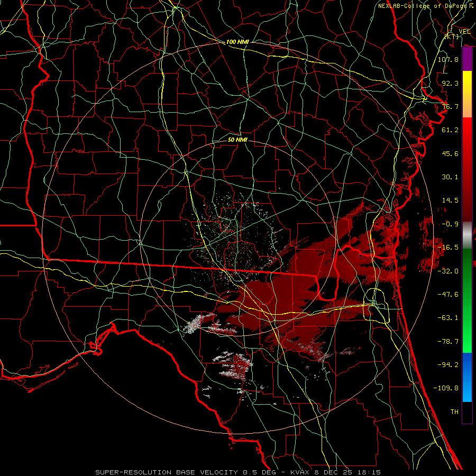Pick the blue segment of velocity color bar
Screen dimensions: 476x476
point(467,377)
